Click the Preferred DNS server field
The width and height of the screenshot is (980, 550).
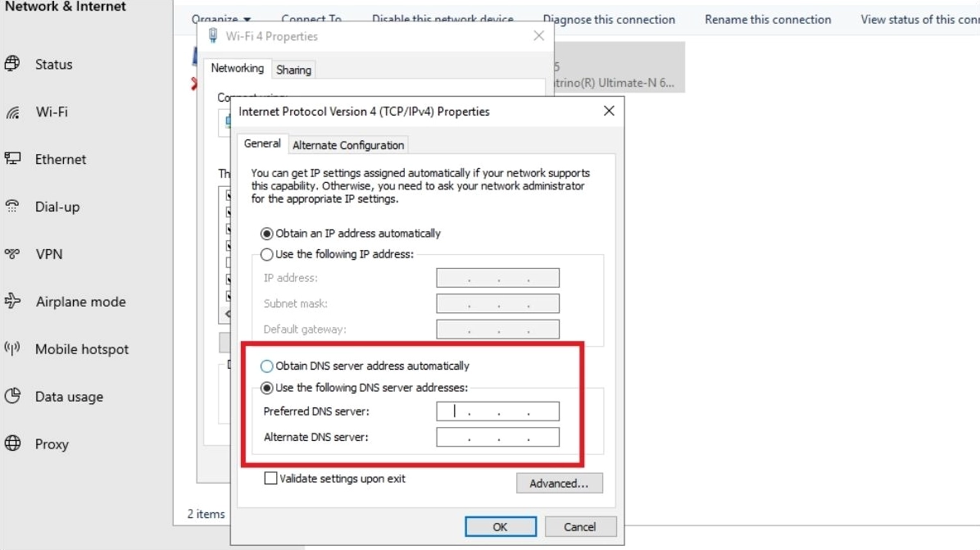(497, 411)
